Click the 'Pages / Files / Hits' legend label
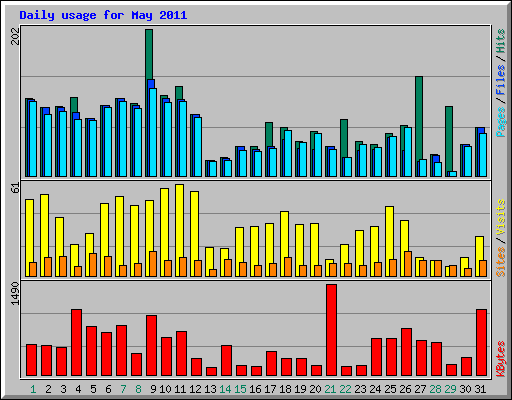The image size is (512, 400). [501, 83]
